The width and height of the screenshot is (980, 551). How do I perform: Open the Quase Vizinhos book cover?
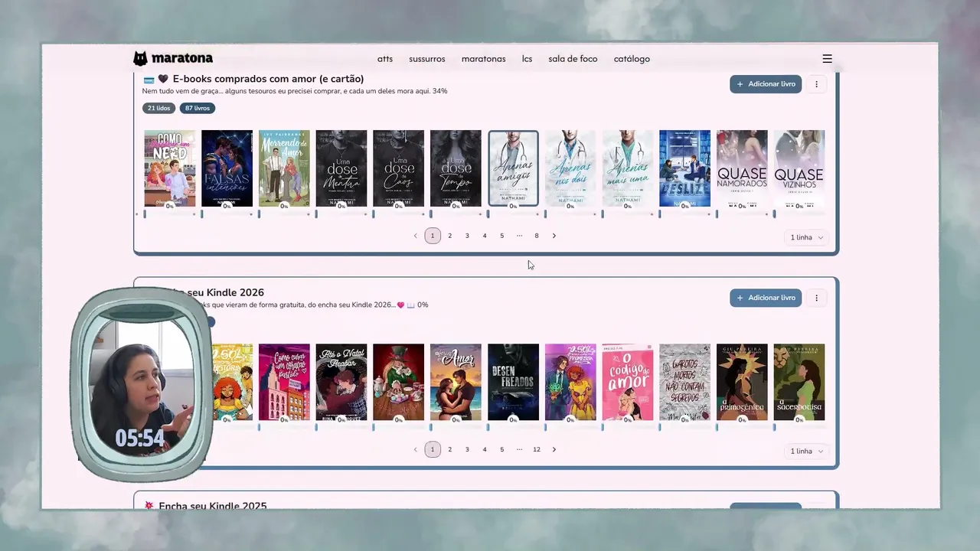[799, 168]
